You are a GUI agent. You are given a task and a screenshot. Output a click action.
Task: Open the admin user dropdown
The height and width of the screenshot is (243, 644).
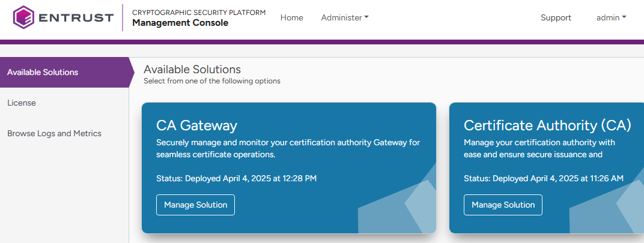[611, 17]
